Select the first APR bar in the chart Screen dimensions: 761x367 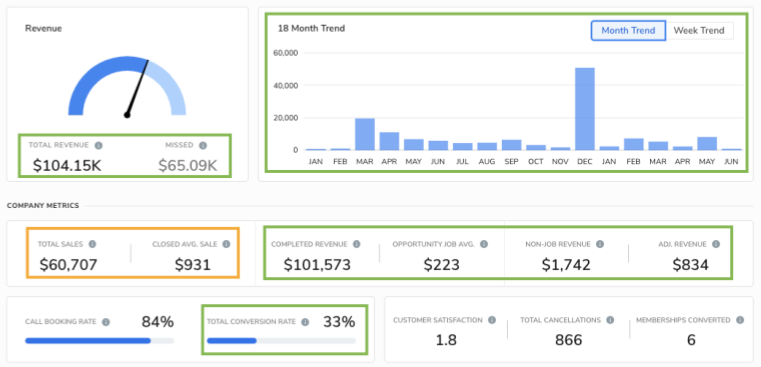click(389, 141)
